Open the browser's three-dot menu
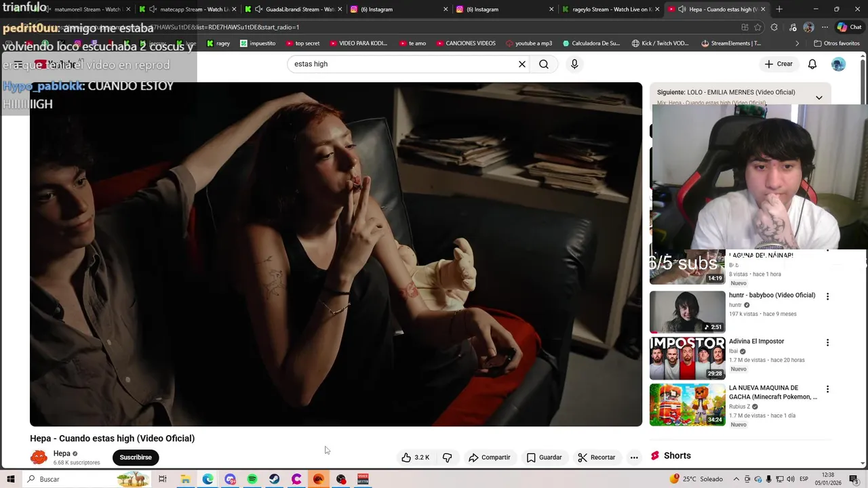This screenshot has height=488, width=868. click(x=825, y=27)
